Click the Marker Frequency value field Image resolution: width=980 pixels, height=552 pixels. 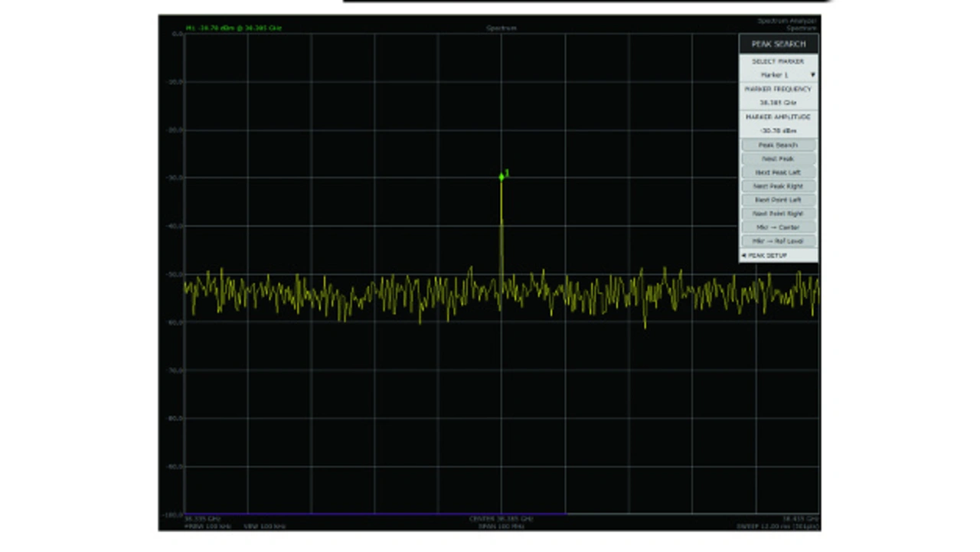click(x=778, y=103)
